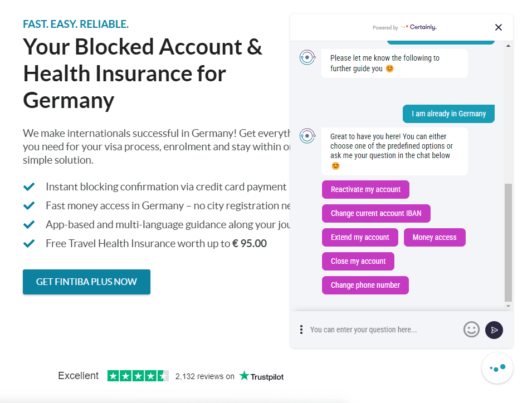Open the '2,132 reviews on' Trustpilot link
The height and width of the screenshot is (403, 532).
coord(204,376)
